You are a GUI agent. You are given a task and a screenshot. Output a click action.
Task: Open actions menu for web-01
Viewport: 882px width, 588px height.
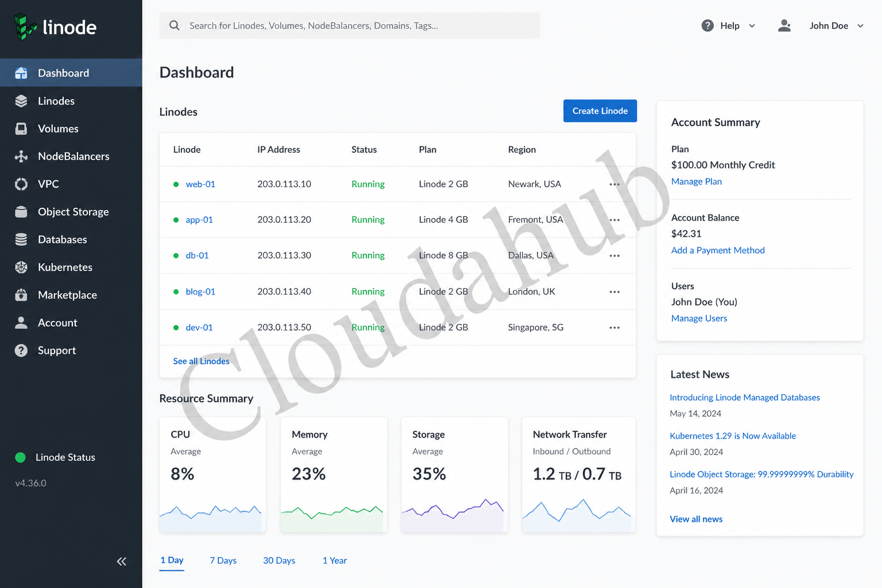(614, 184)
